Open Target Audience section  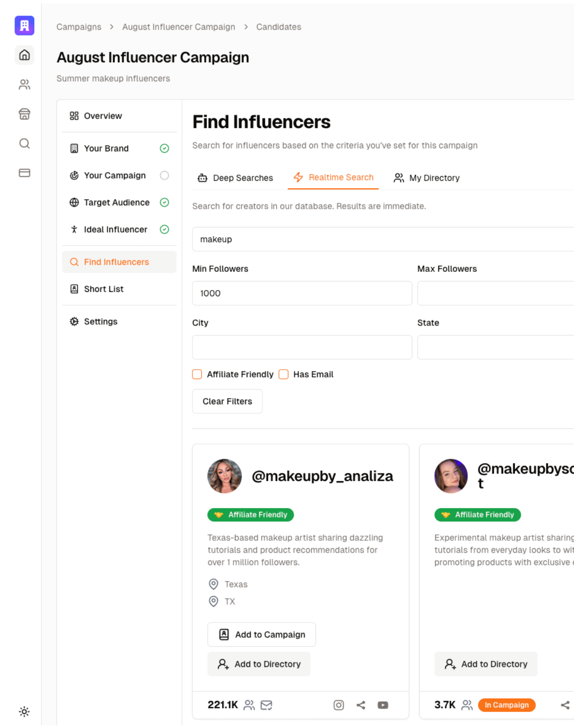click(119, 202)
